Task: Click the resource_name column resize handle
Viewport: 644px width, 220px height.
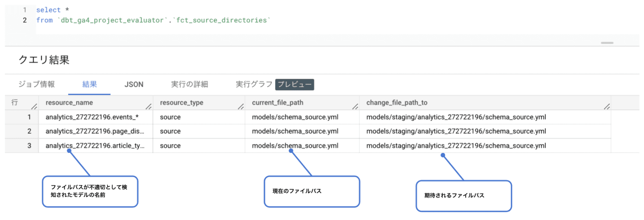Action: click(148, 106)
